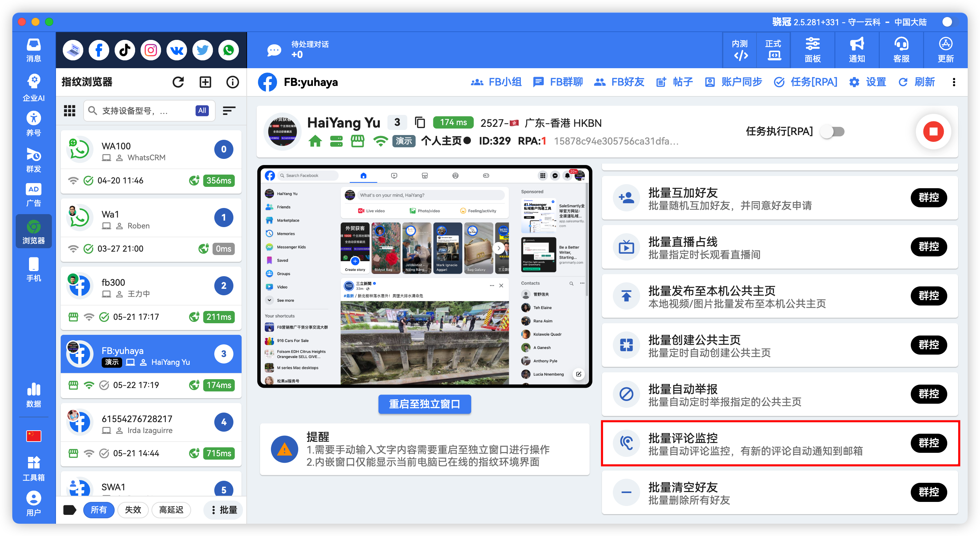Click the 重启至独立窗口 button
980x536 pixels.
(x=424, y=404)
